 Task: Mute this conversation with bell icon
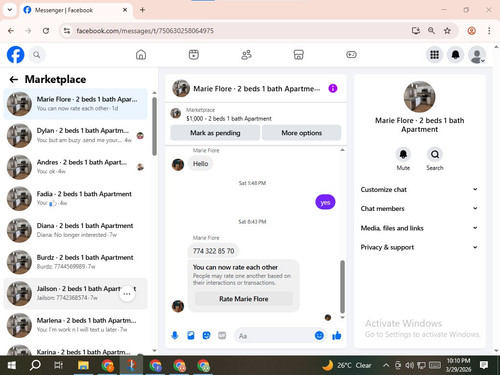point(403,154)
